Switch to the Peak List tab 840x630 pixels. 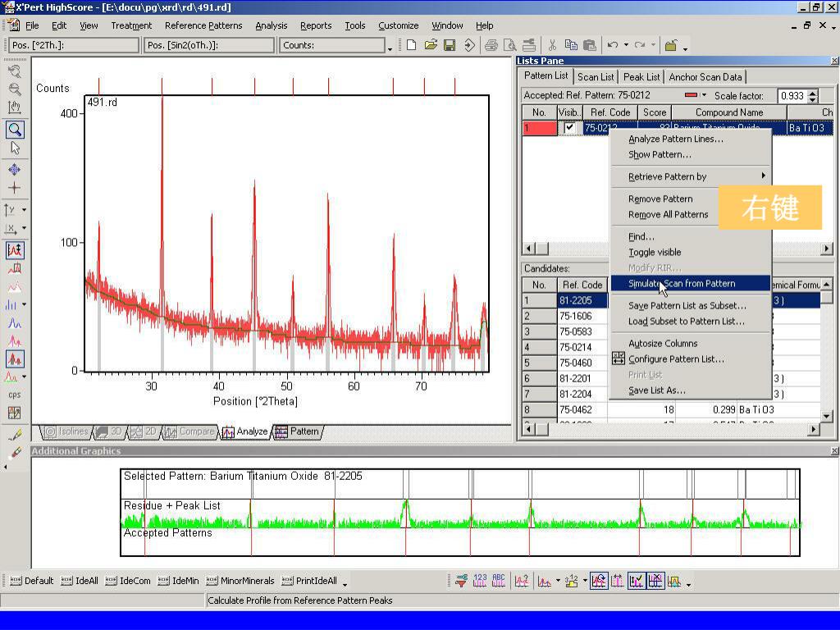pyautogui.click(x=641, y=77)
